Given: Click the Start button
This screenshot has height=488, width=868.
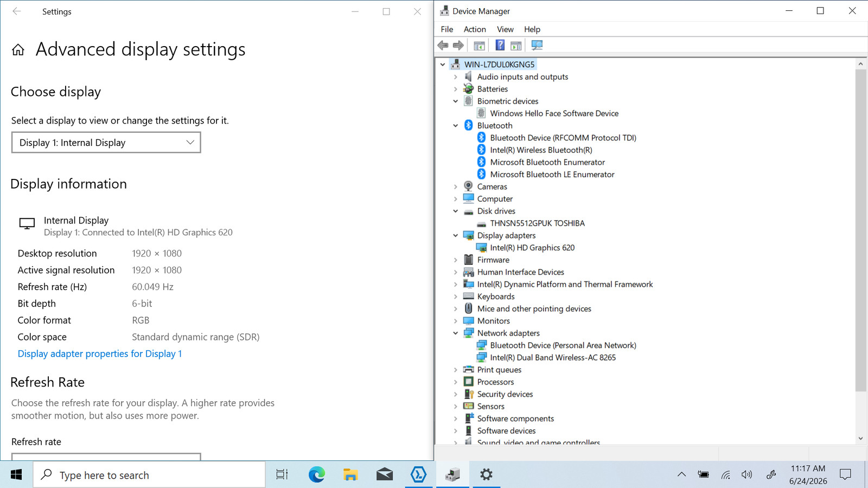Looking at the screenshot, I should [x=16, y=475].
